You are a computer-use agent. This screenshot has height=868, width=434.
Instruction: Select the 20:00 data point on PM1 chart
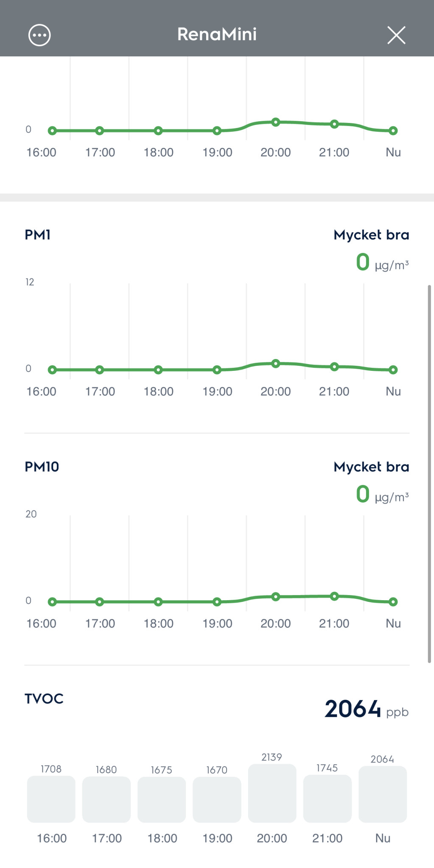[x=276, y=364]
